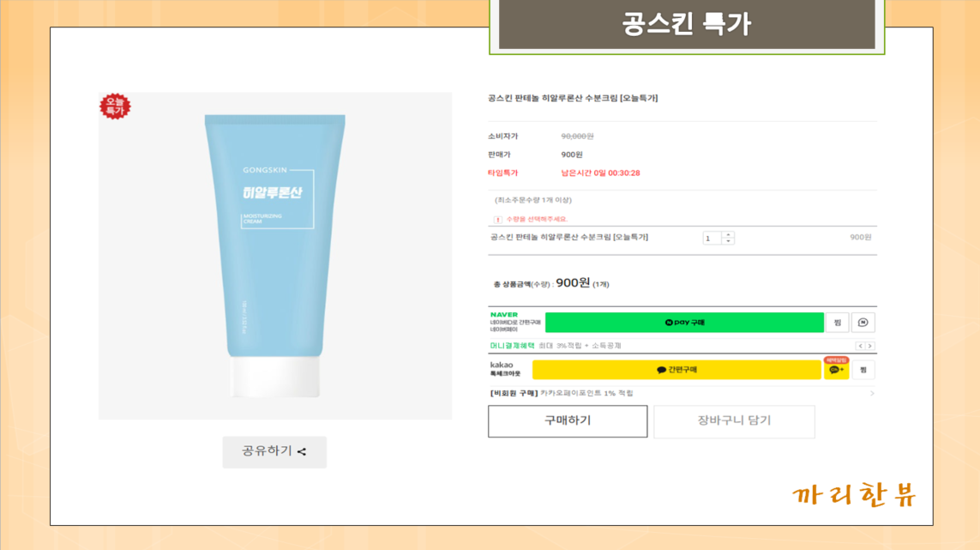This screenshot has width=980, height=550.
Task: Show next Naver benefit with right arrow
Action: point(869,346)
